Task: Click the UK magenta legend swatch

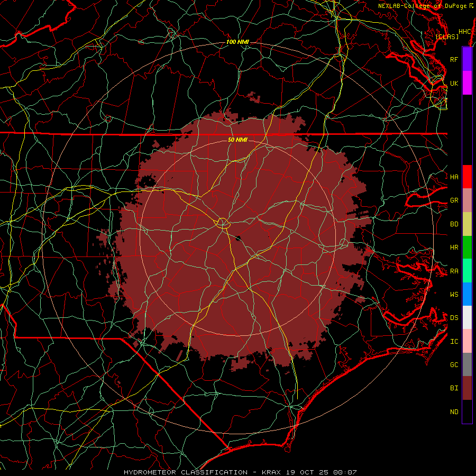Action: pos(467,83)
